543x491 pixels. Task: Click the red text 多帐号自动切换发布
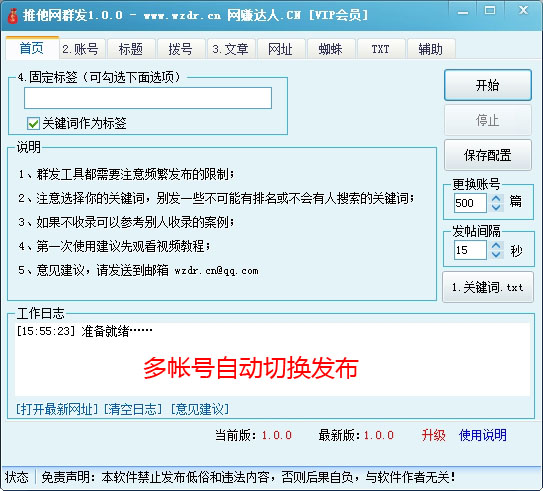click(x=250, y=368)
